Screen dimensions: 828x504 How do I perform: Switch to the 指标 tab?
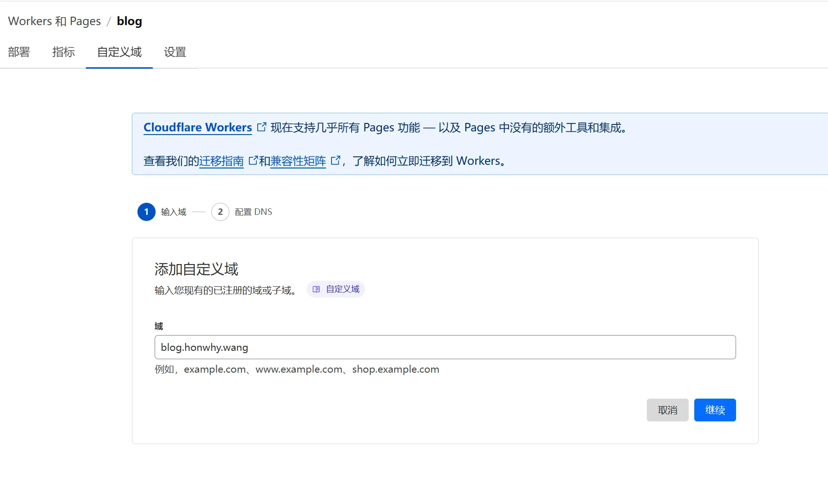coord(64,52)
